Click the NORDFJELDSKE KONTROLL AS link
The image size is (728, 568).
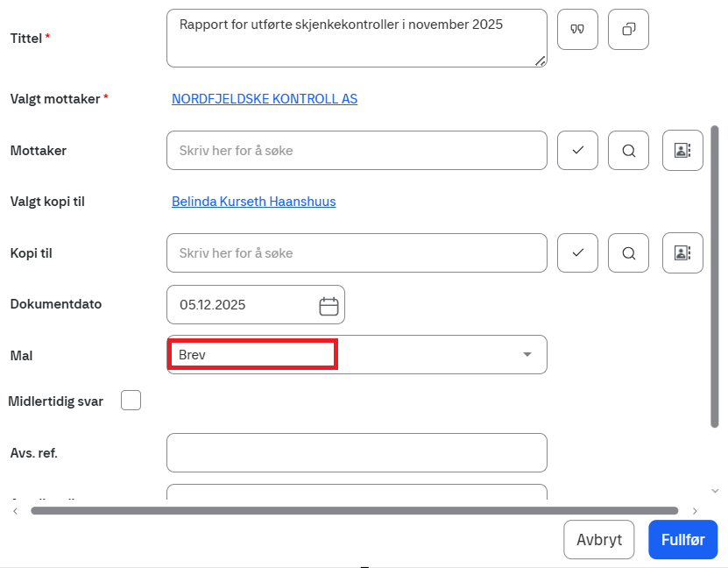(x=265, y=99)
